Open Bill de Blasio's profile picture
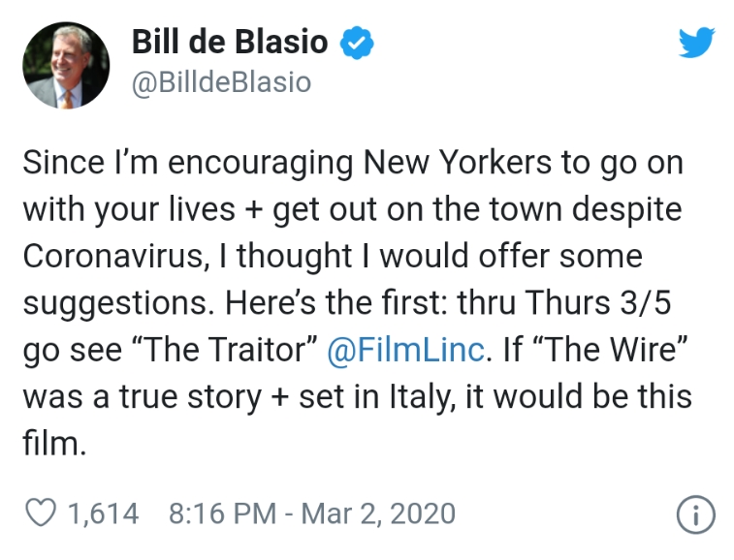 click(66, 66)
